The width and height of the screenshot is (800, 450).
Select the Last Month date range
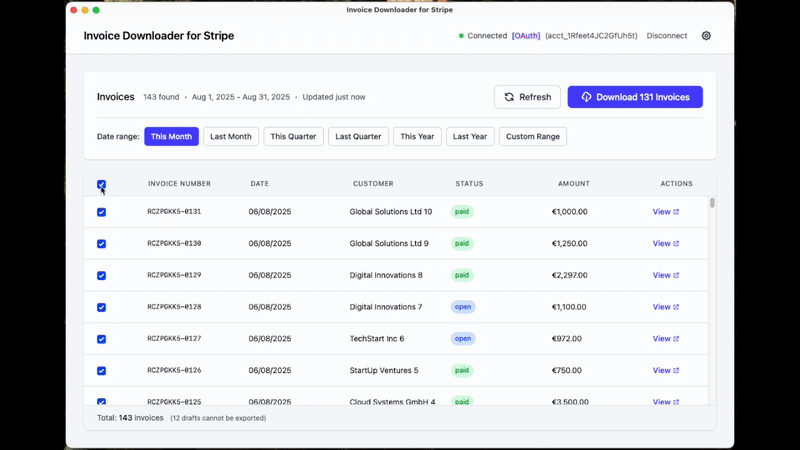[x=231, y=136]
